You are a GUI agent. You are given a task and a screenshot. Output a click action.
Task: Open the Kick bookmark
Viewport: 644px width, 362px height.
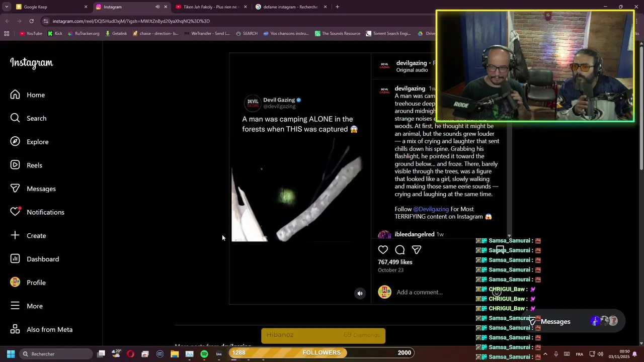point(55,34)
